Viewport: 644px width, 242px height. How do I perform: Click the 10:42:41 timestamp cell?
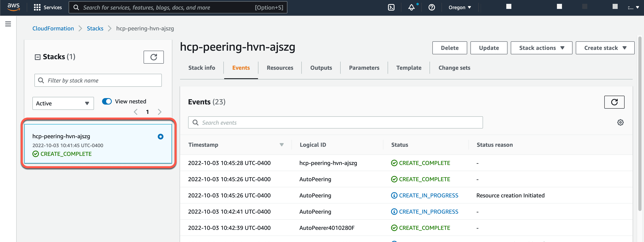229,212
